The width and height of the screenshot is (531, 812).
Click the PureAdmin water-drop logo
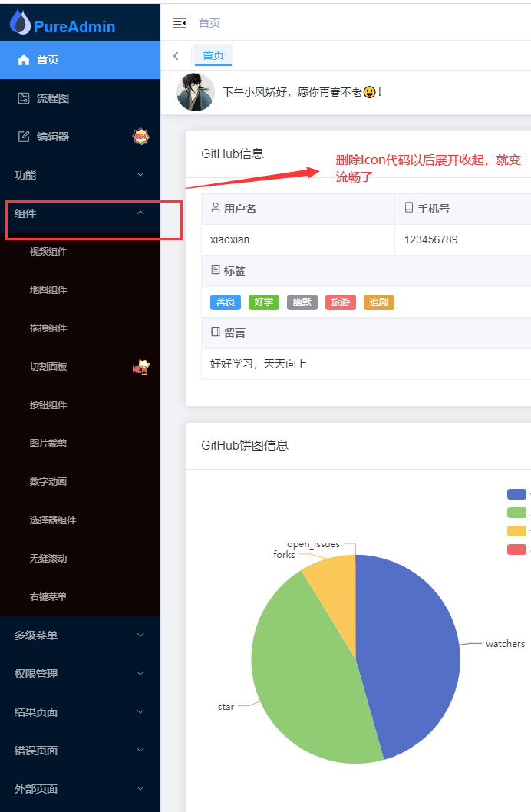point(20,21)
